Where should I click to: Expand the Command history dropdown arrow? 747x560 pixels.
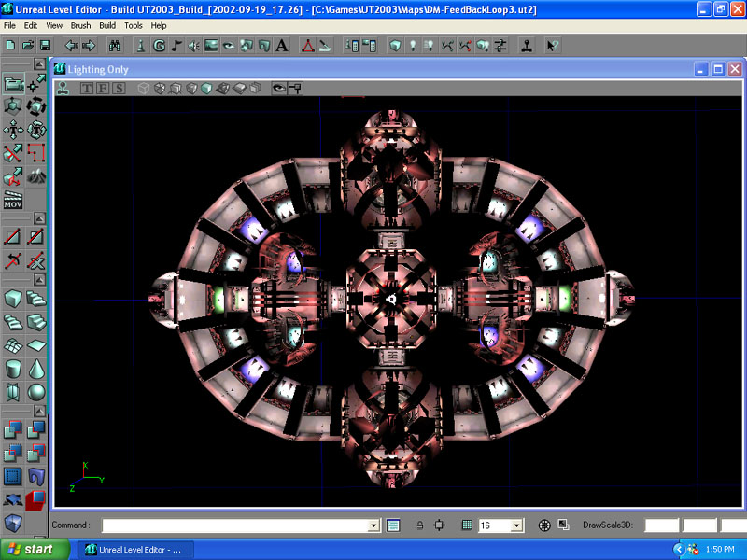(x=374, y=525)
